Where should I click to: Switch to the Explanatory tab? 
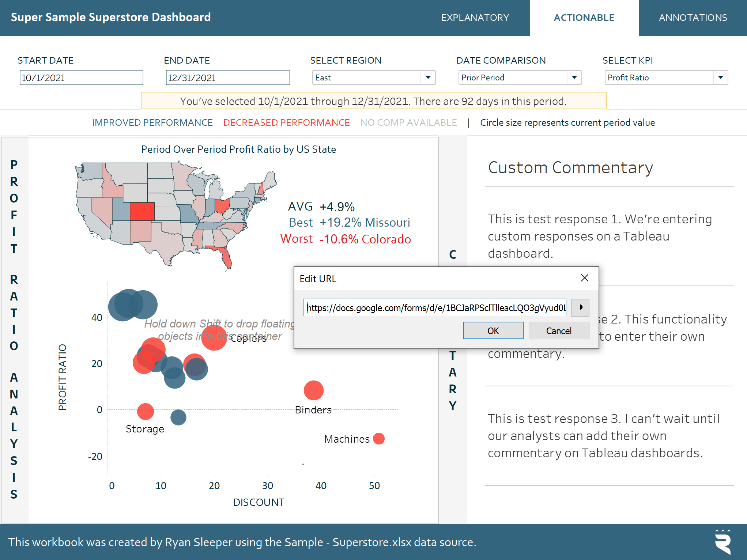(x=475, y=18)
